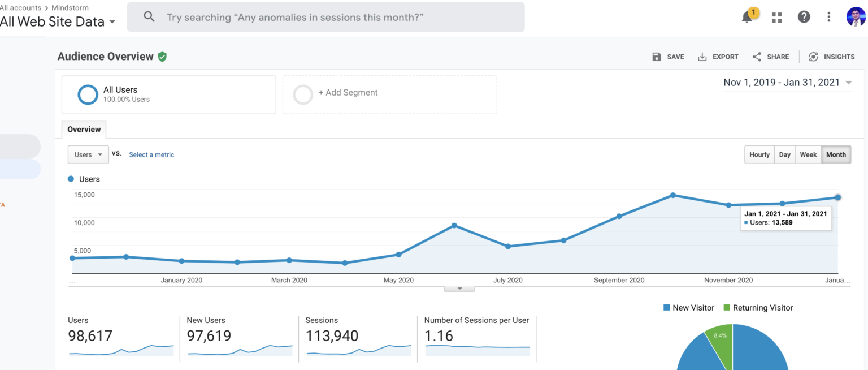Select Month chart granularity

click(x=836, y=154)
